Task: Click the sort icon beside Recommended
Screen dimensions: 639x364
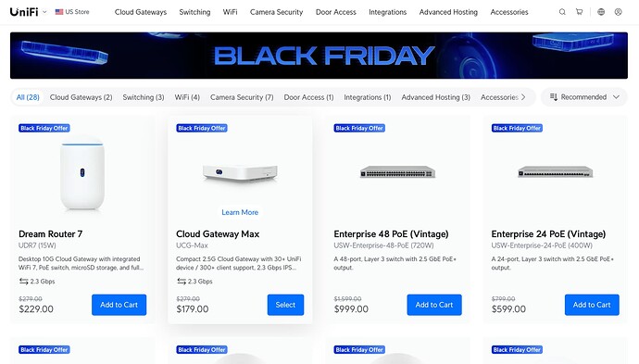Action: coord(554,97)
